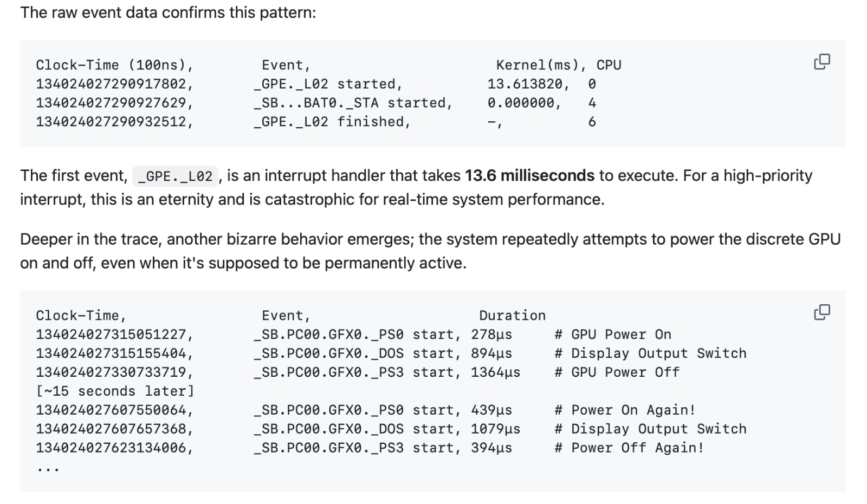Click the '# GPU Power Off' comment
The image size is (867, 504).
tap(617, 372)
